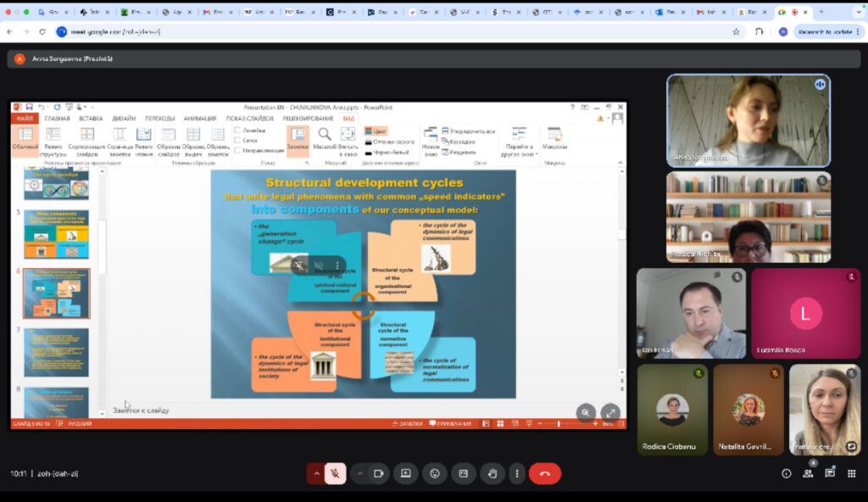
Task: Unmute the microphone in Meet toolbar
Action: point(335,473)
